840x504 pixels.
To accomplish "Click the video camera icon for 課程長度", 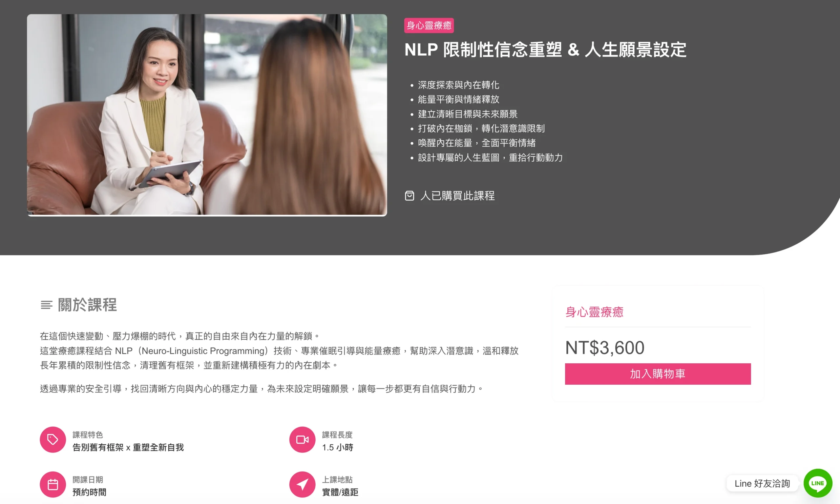I will tap(302, 439).
